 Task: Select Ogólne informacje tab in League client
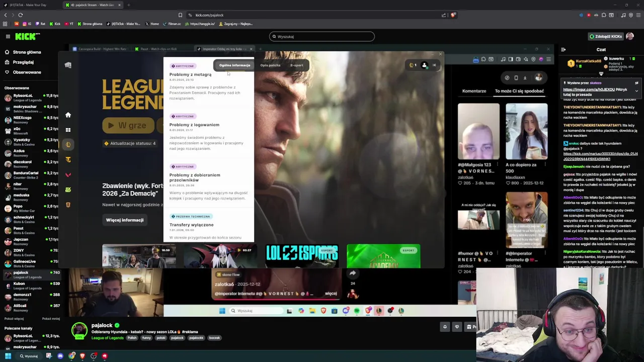point(234,65)
